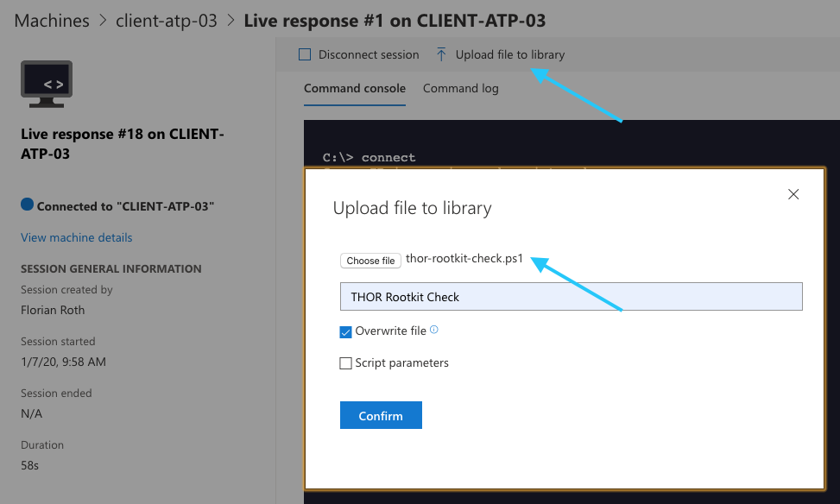Screen dimensions: 840x504
Task: Click the Disconnect session square icon
Action: pos(305,54)
